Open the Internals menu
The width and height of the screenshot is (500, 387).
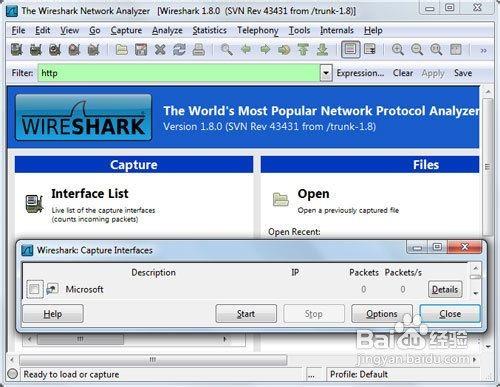point(337,30)
